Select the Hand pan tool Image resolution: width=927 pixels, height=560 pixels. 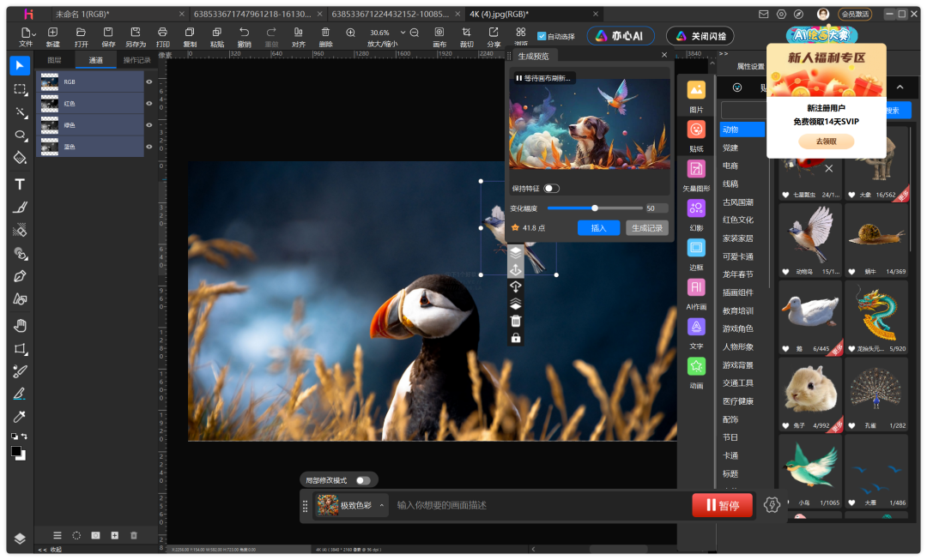[20, 325]
